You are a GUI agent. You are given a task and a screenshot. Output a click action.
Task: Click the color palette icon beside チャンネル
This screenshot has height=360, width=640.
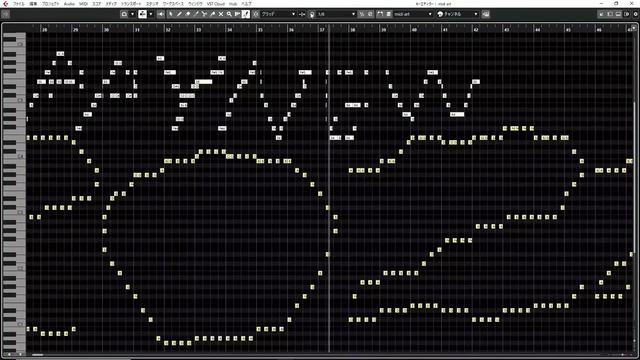[440, 14]
